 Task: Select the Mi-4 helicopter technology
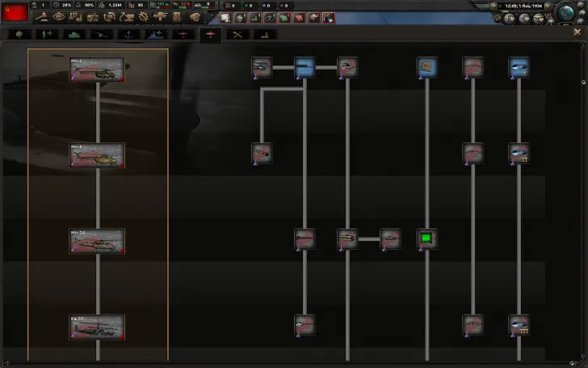(x=97, y=70)
